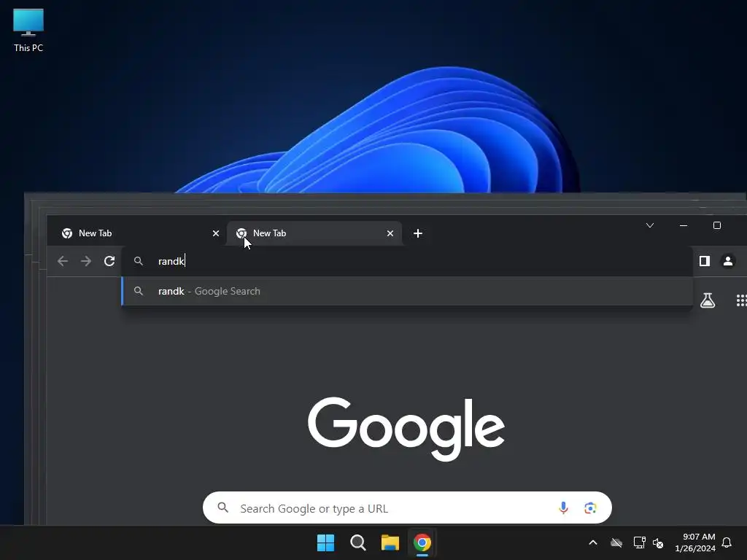Select the second New Tab
This screenshot has height=560, width=747.
pyautogui.click(x=314, y=233)
